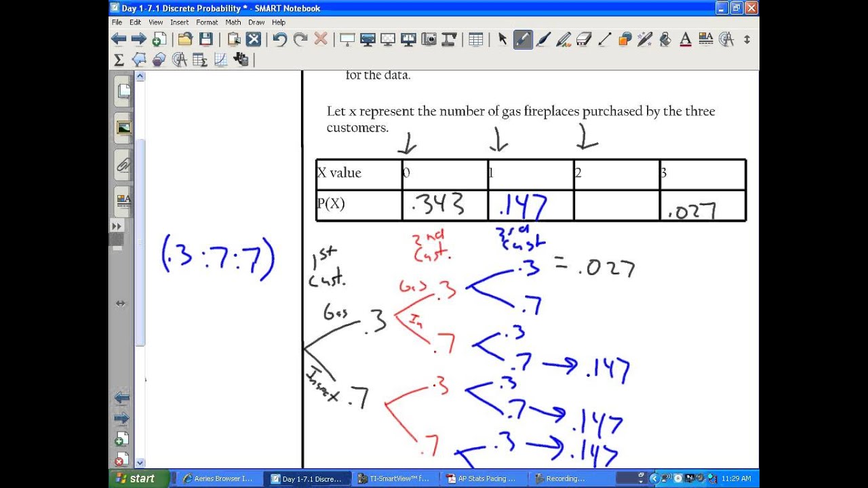Move sidebar to other side of window
The image size is (868, 488).
click(x=121, y=304)
